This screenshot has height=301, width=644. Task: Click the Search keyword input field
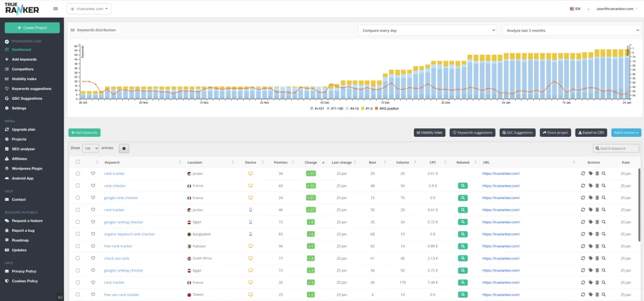coord(616,148)
